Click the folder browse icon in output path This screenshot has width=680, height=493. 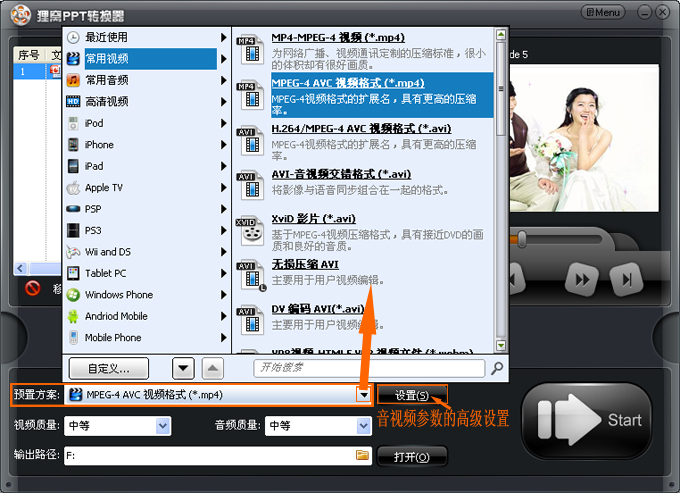(362, 455)
